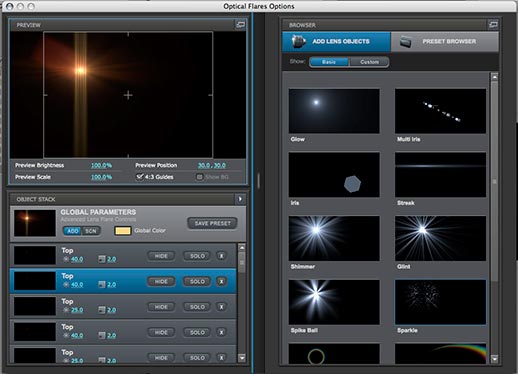Solo the fourth Top object in stack
This screenshot has width=518, height=374.
tap(197, 332)
